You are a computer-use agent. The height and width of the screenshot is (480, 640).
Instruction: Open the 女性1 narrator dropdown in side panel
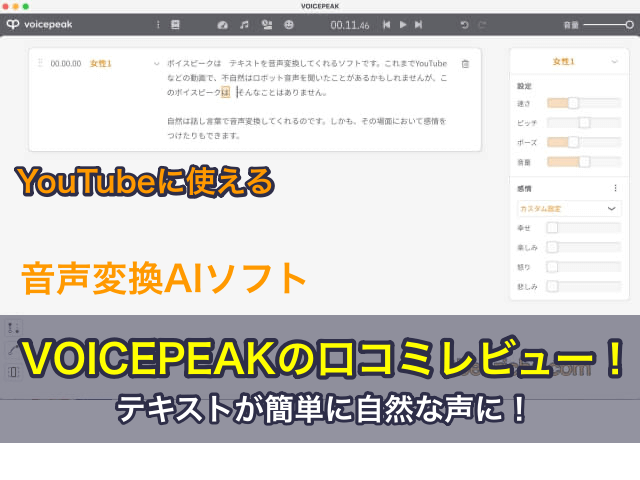569,62
